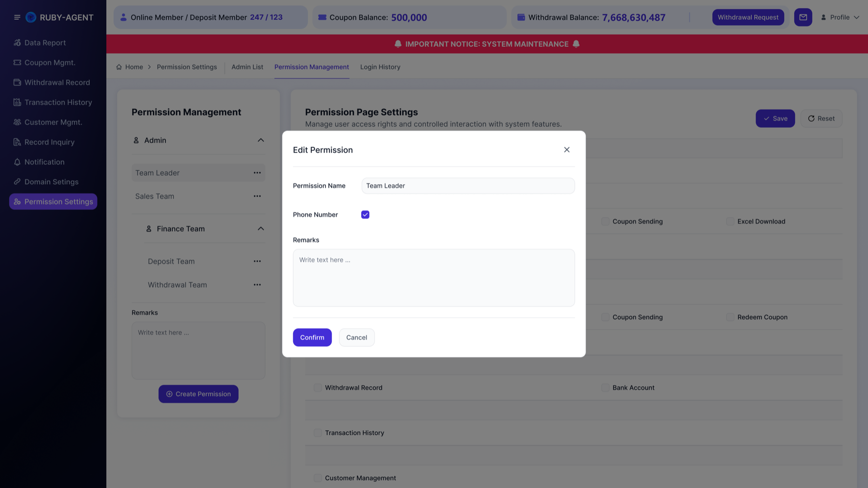
Task: Close the Edit Permission dialog with X
Action: tap(567, 150)
